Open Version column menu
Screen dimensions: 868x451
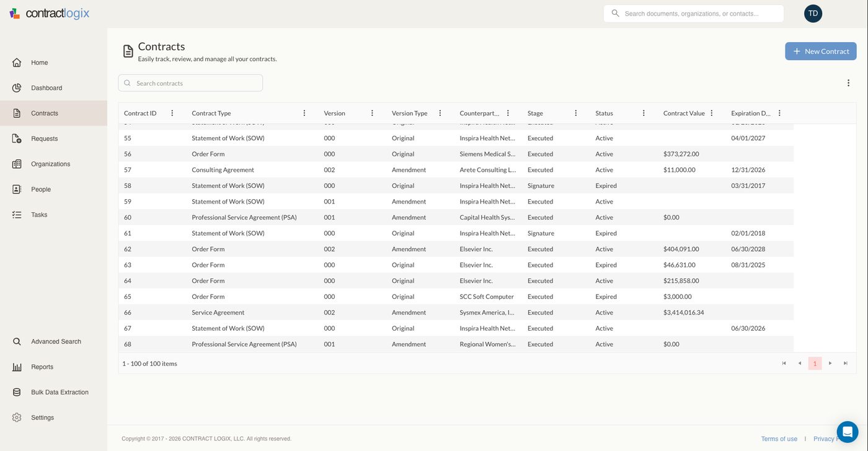click(x=372, y=114)
